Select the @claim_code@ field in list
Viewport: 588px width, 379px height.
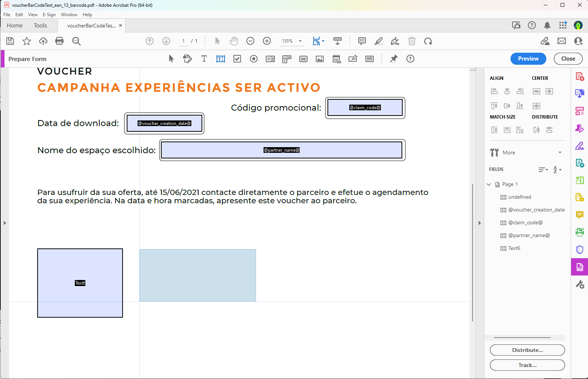pos(525,223)
